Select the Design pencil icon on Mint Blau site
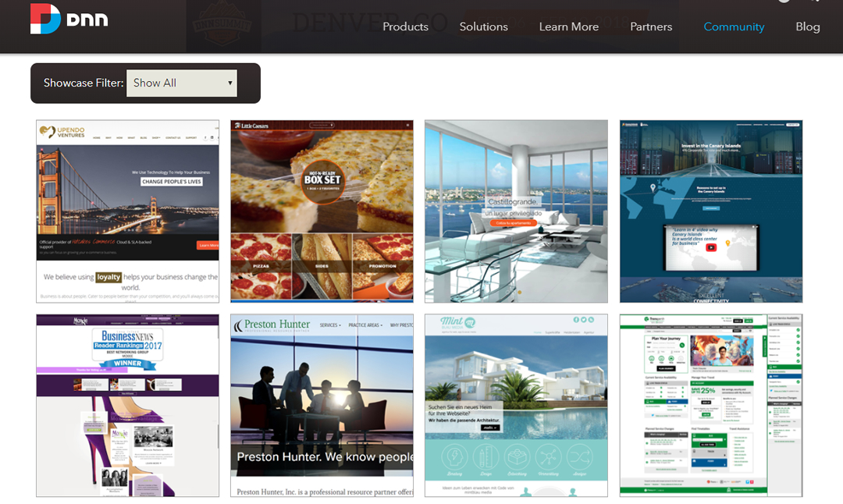This screenshot has height=504, width=843. pyautogui.click(x=486, y=455)
